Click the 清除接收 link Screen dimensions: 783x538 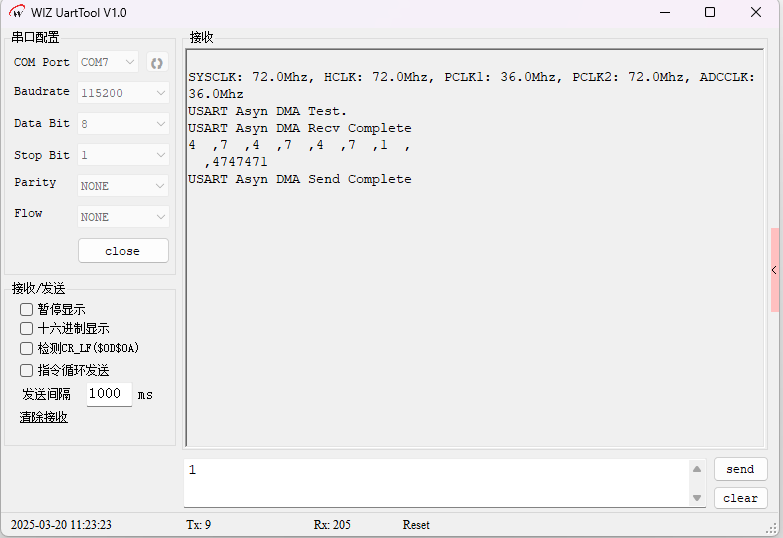tap(44, 417)
